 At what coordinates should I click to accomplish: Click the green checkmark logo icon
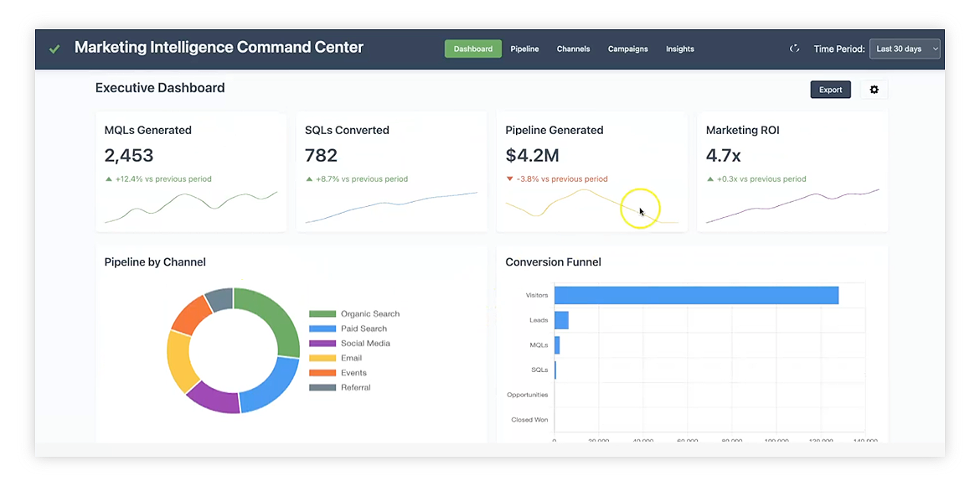54,49
